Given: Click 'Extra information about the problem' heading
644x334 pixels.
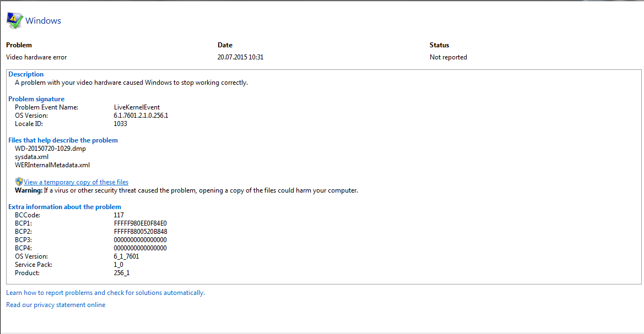Looking at the screenshot, I should tap(64, 207).
